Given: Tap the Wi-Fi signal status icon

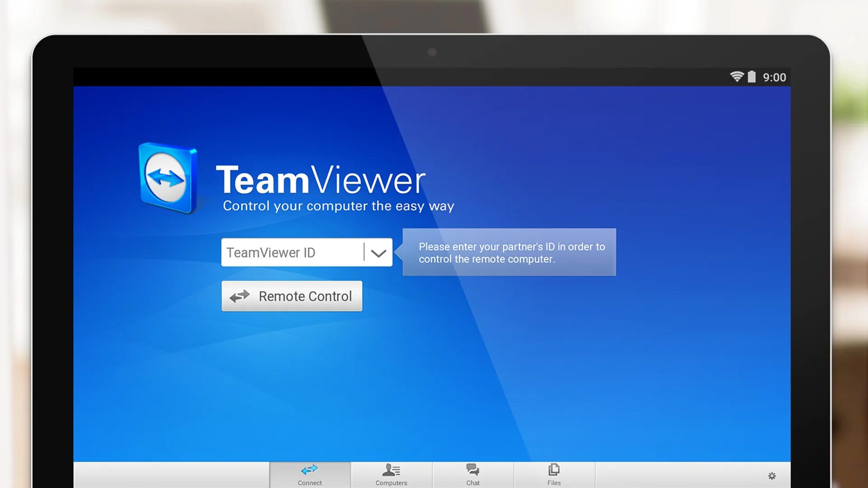Looking at the screenshot, I should point(736,77).
